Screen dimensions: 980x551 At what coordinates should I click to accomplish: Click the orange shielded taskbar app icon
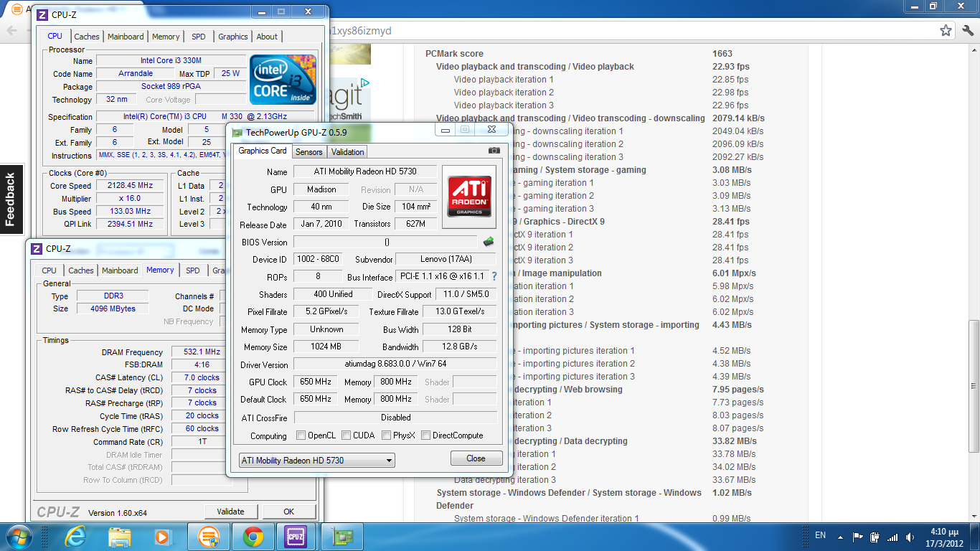click(x=209, y=537)
